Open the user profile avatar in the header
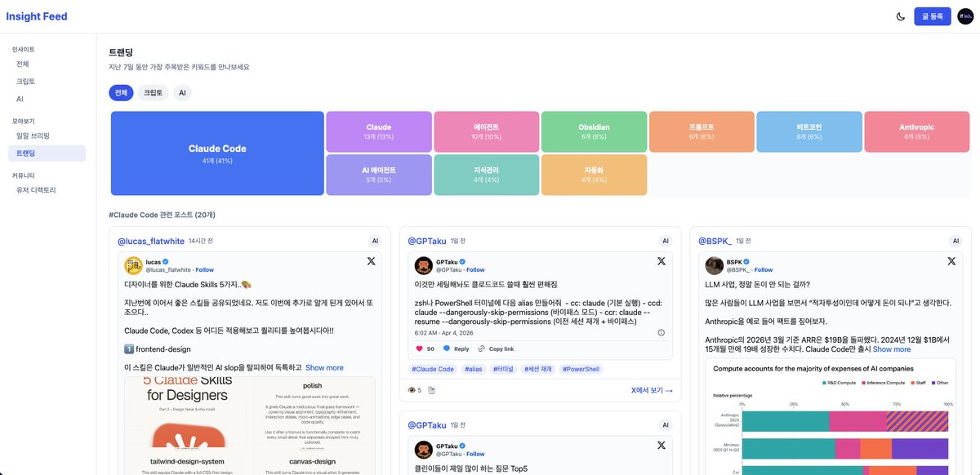980x475 pixels. click(x=965, y=16)
